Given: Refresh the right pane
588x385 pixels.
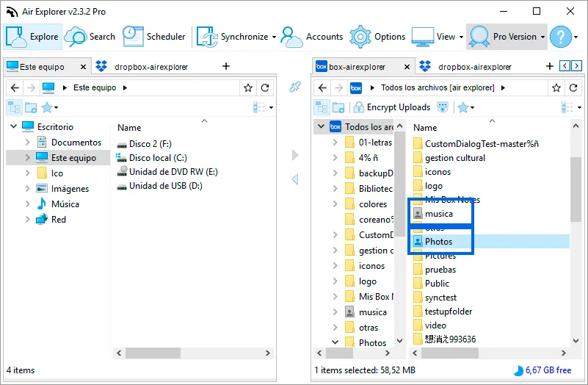Looking at the screenshot, I should 573,88.
